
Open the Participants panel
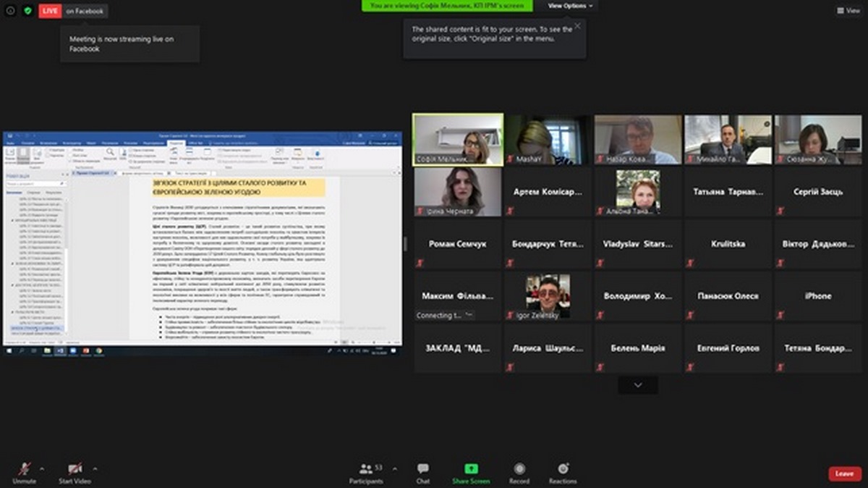tap(366, 472)
